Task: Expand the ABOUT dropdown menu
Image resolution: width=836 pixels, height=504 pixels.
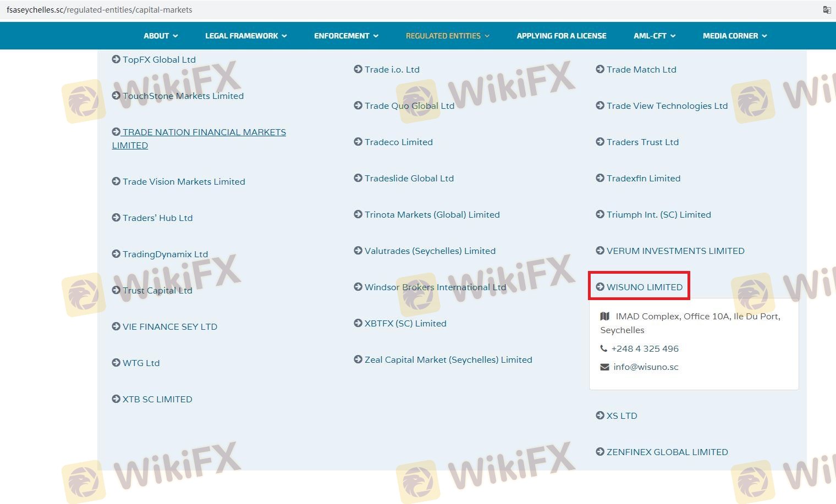Action: (x=161, y=36)
